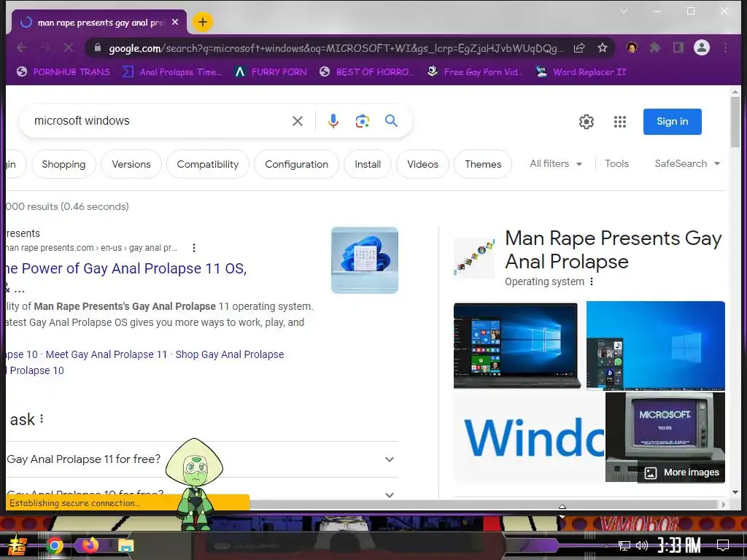
Task: Open the large blue 'Windo' logo image
Action: tap(529, 437)
